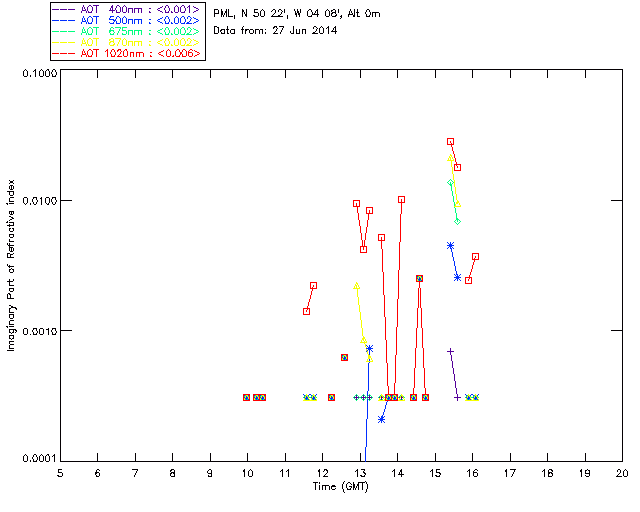Click the AOT 675nm legend entry

(x=127, y=31)
